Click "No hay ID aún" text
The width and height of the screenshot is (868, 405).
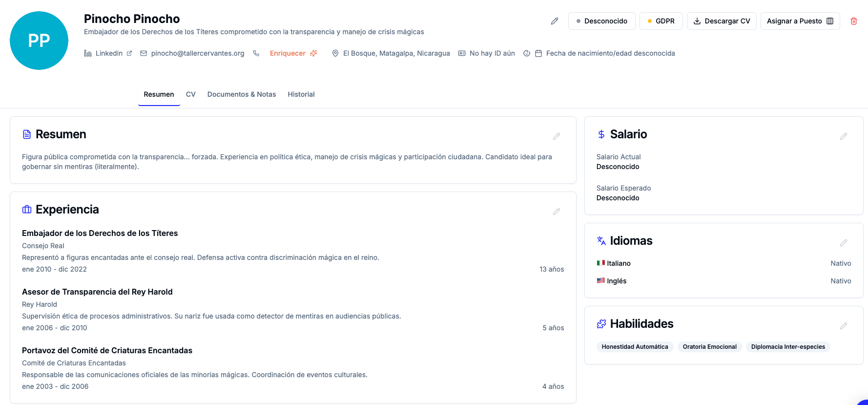[492, 53]
